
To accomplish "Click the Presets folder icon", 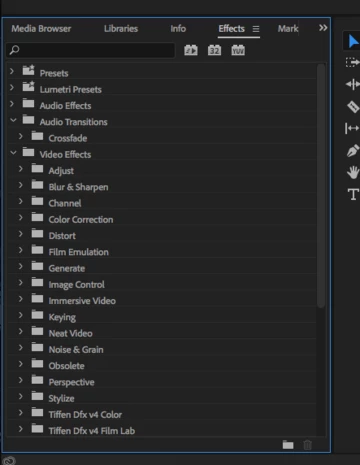I will (x=29, y=70).
